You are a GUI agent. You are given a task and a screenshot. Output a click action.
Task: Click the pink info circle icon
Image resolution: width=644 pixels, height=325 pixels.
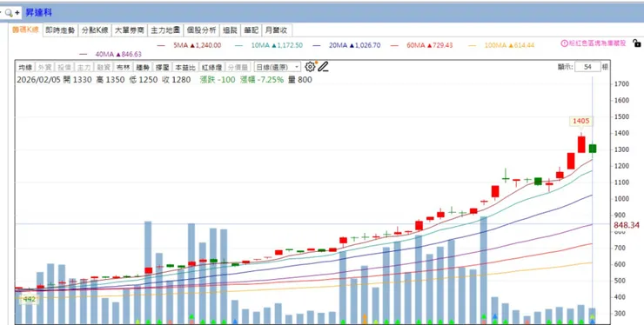coord(564,43)
